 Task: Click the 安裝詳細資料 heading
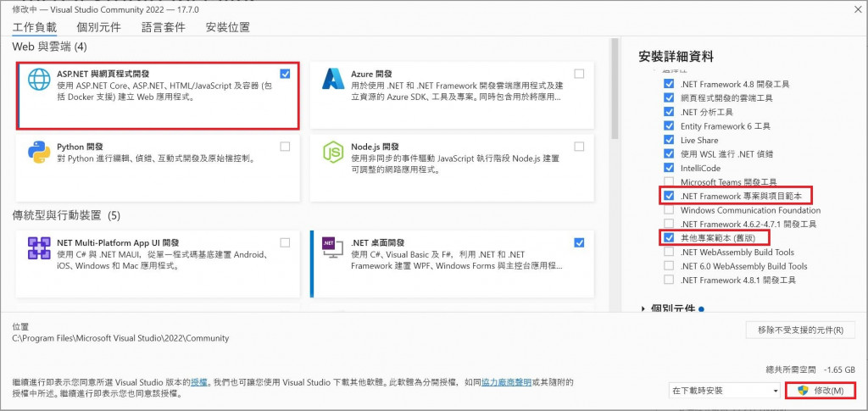(676, 56)
